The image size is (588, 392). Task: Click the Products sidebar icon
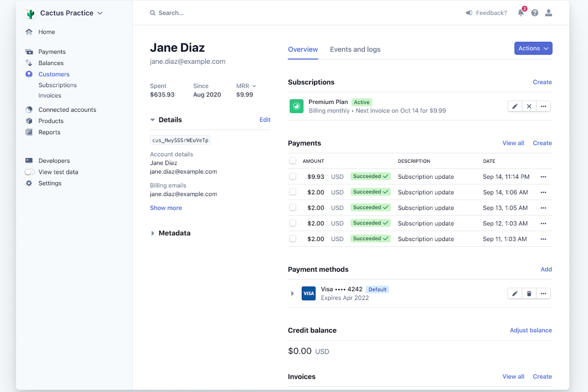point(29,121)
